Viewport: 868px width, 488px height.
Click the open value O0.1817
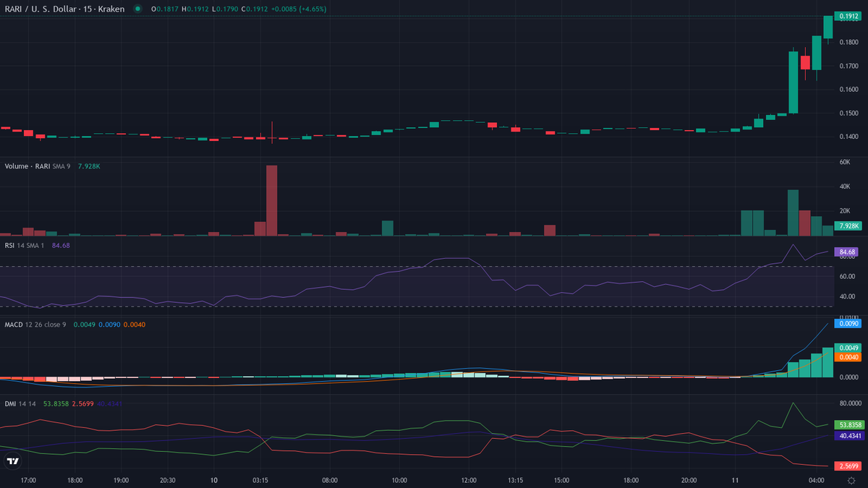coord(165,9)
